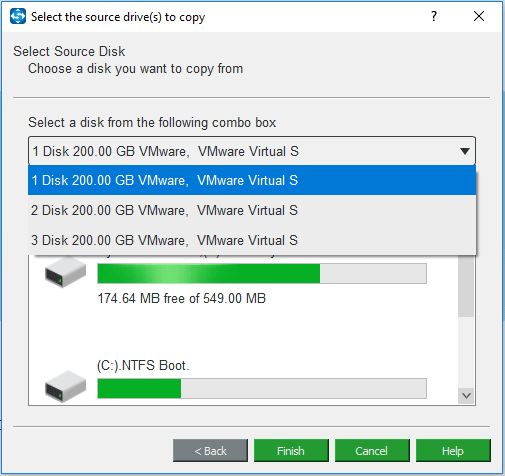
Task: Select 1 Disk 200.00 GB VMware option
Action: [252, 180]
